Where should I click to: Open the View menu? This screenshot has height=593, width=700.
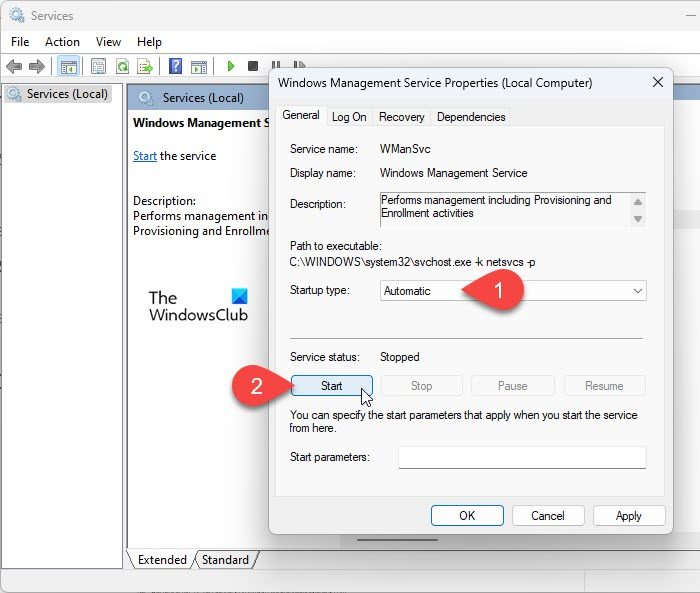(108, 42)
